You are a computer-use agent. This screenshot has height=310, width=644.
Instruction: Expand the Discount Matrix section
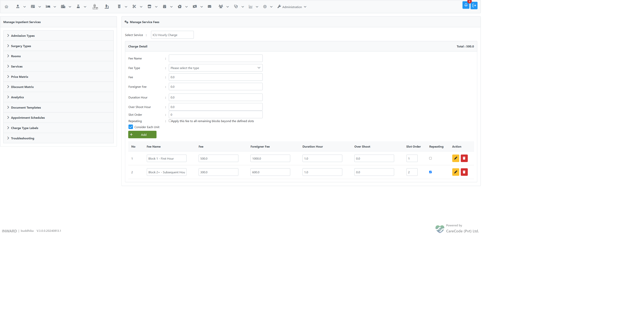pos(58,87)
